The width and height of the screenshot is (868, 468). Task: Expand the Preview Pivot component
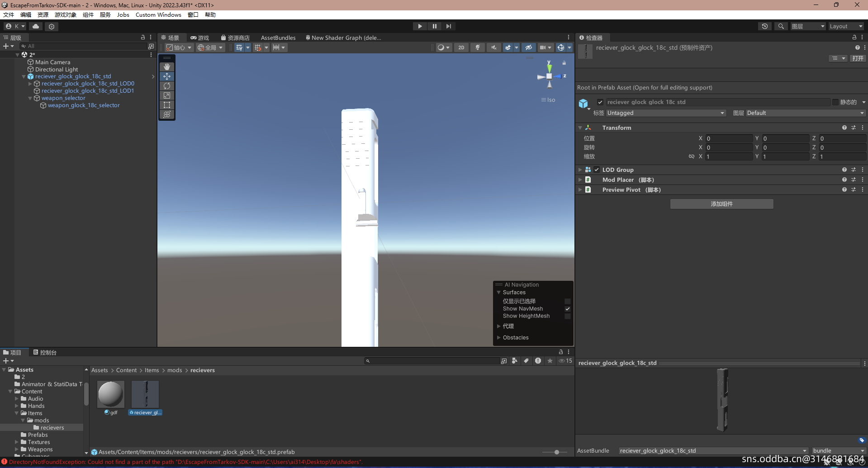(x=580, y=189)
